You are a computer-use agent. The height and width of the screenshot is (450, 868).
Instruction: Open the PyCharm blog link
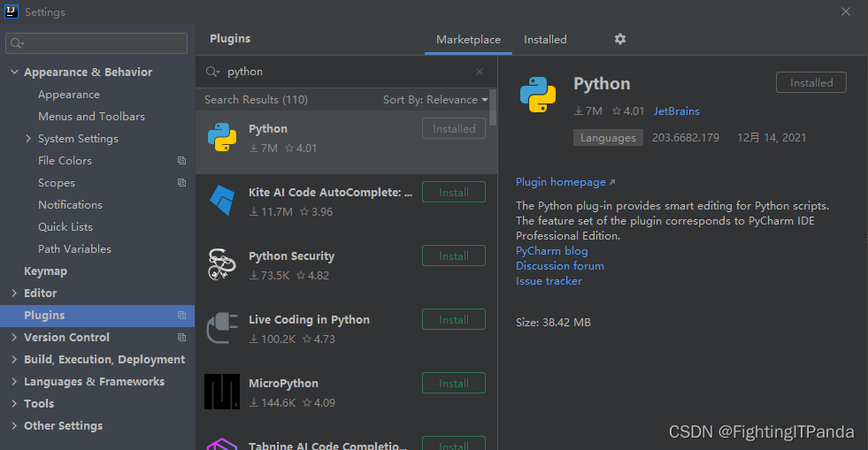(552, 250)
